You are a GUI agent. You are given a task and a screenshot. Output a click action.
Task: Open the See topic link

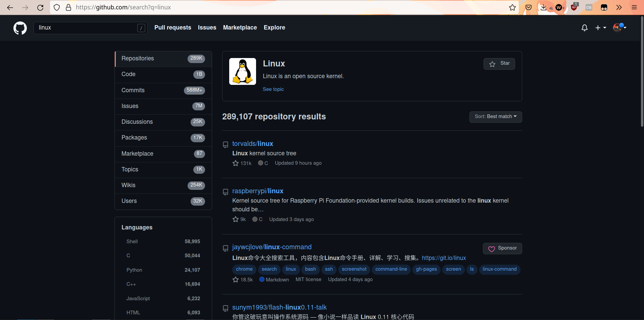coord(273,89)
